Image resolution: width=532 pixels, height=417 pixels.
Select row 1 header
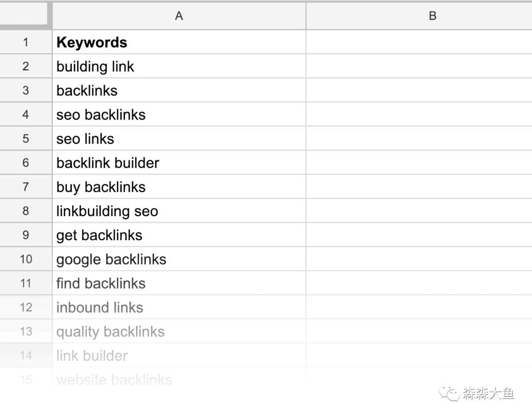26,42
